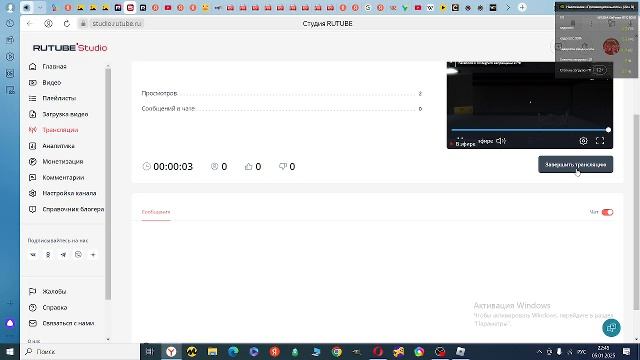Click the studio.rutube.ru address field
Viewport: 640px width, 360px height.
(116, 24)
